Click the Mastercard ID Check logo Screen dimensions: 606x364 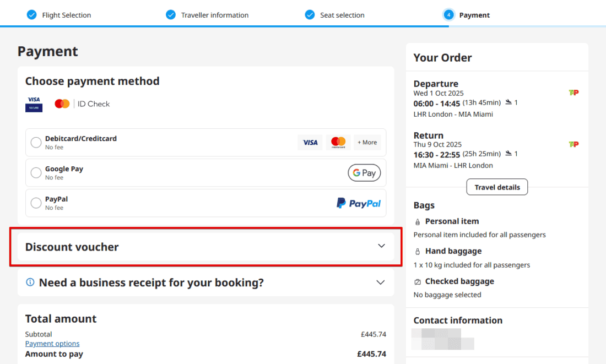tap(82, 104)
